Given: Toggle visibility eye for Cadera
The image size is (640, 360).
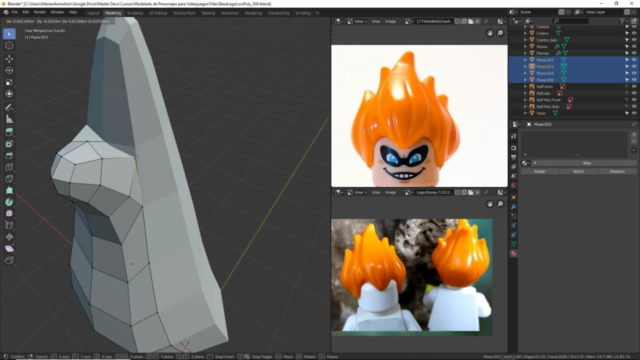Looking at the screenshot, I should [x=634, y=33].
